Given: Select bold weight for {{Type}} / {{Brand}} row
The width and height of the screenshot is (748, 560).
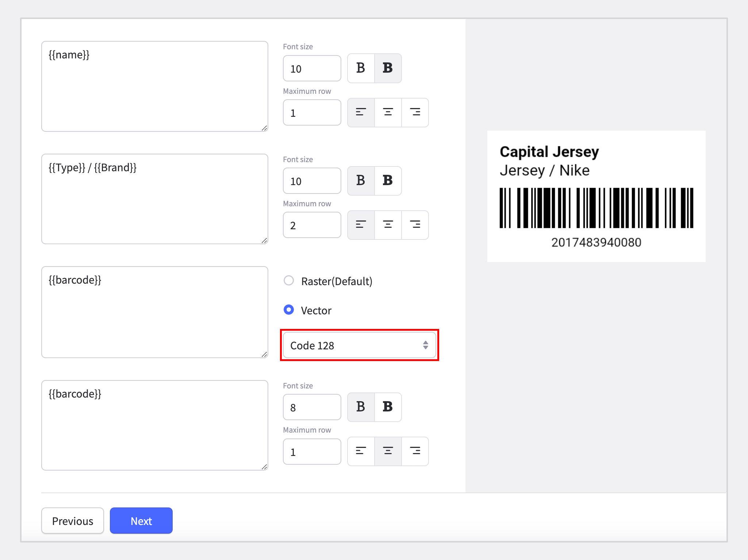Looking at the screenshot, I should click(x=388, y=181).
